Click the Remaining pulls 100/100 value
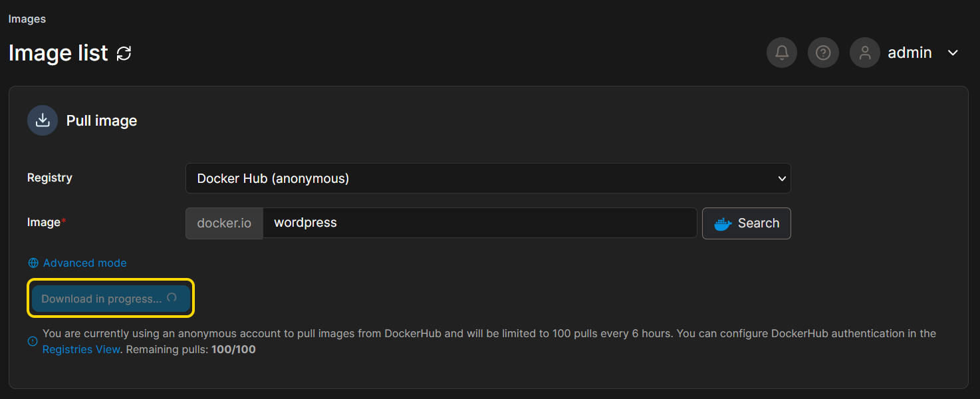Viewport: 980px width, 399px height. pos(233,349)
